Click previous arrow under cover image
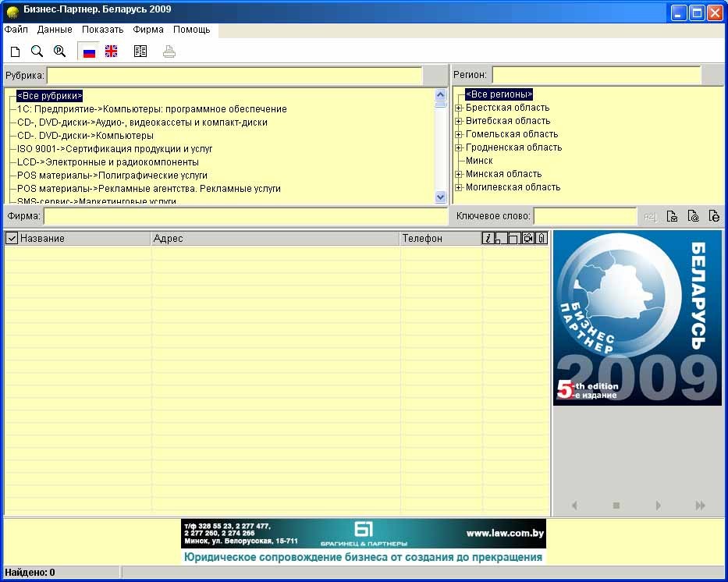728x582 pixels. 575,506
